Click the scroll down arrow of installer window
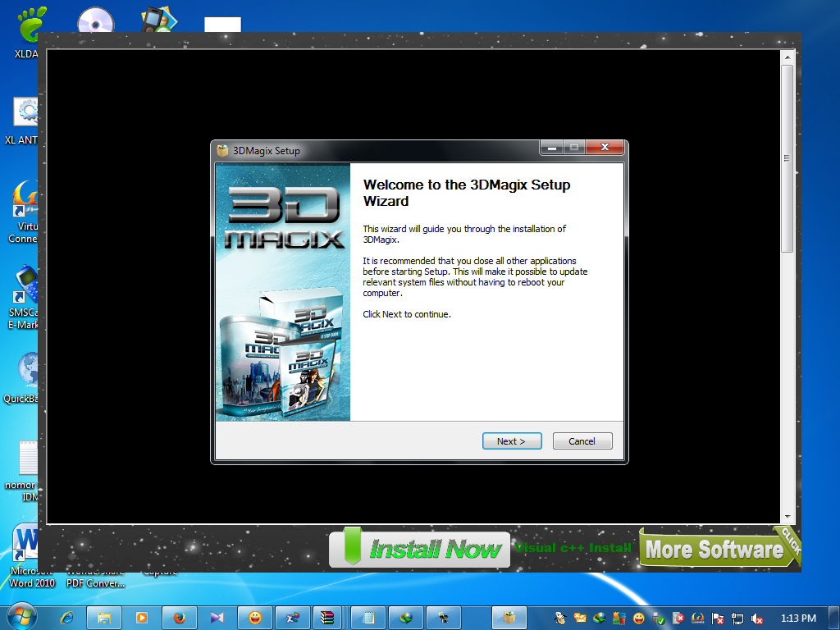 [x=787, y=517]
